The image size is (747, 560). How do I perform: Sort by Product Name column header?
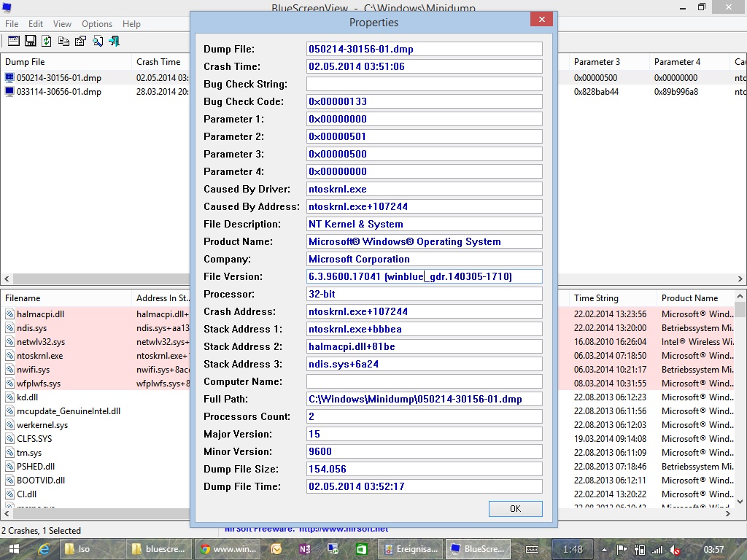pos(696,298)
